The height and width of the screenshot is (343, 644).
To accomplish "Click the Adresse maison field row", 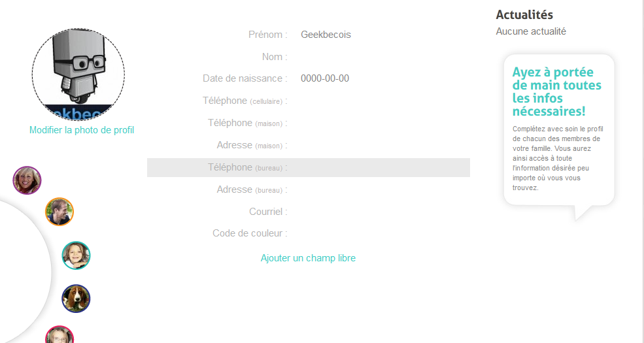I will point(379,145).
